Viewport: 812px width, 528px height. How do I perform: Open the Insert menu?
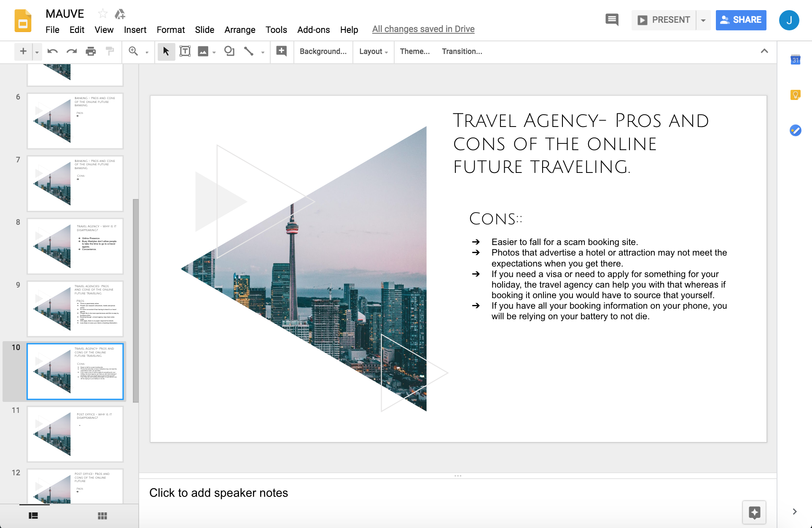click(135, 30)
